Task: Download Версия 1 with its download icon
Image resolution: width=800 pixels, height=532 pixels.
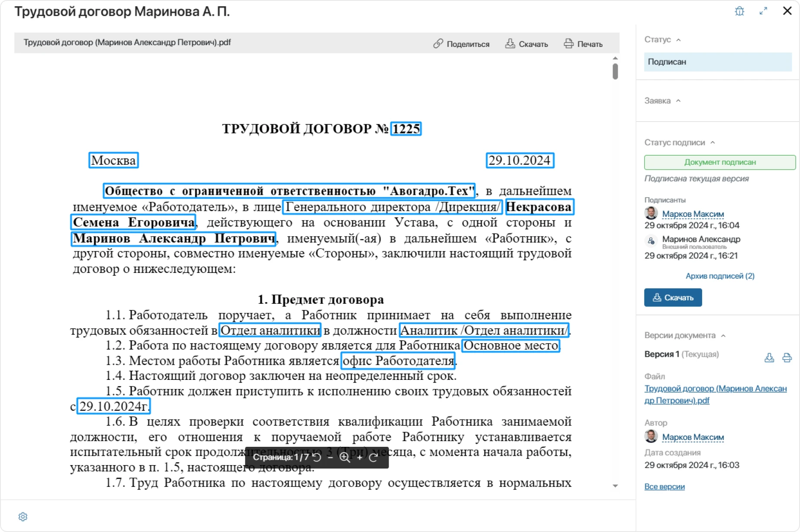Action: pyautogui.click(x=770, y=358)
